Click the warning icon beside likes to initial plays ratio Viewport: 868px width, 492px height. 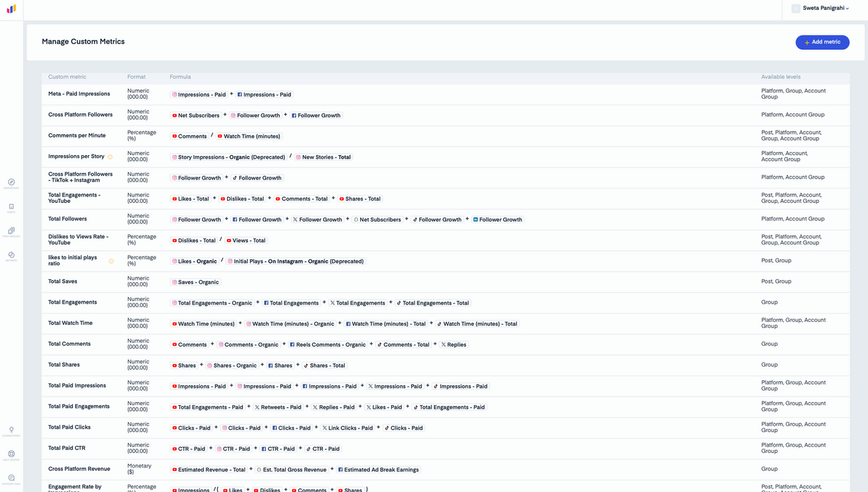(111, 261)
